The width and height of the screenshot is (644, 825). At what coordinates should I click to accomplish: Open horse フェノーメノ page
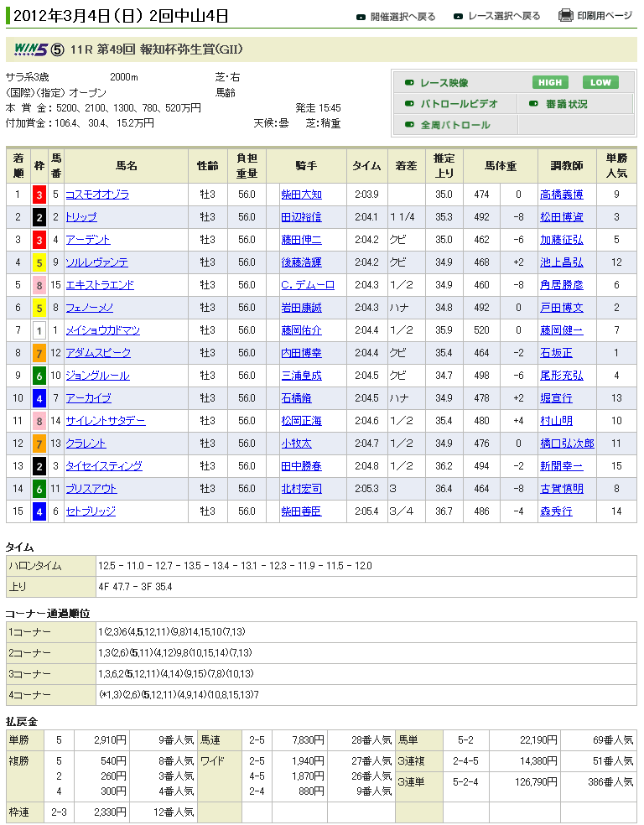click(x=90, y=308)
